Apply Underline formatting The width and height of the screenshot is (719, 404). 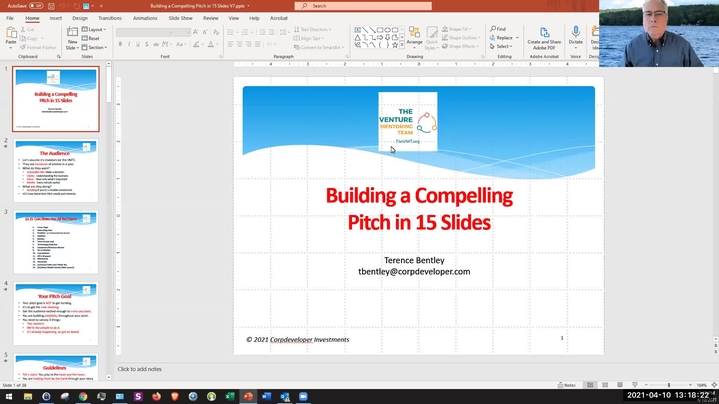(138, 44)
